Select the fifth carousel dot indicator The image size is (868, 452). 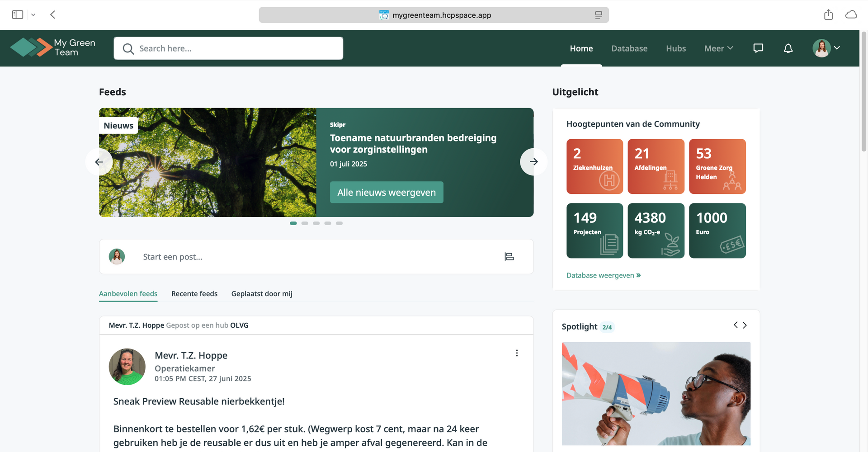[339, 223]
